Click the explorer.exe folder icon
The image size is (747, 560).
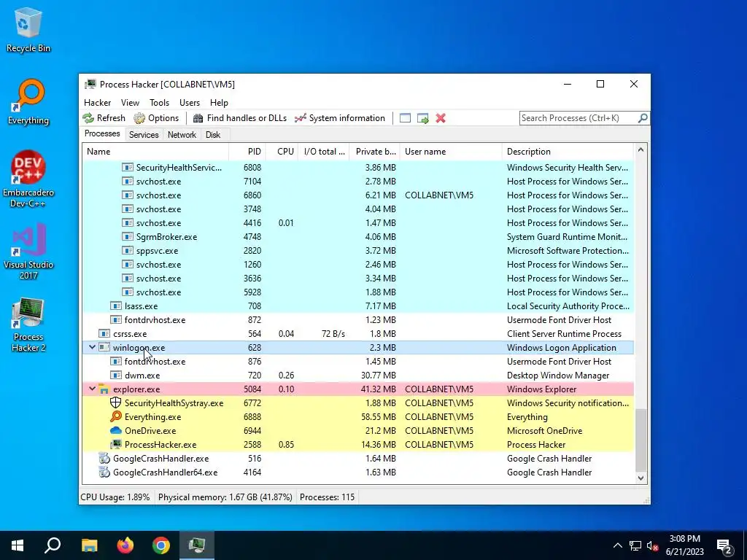(x=104, y=389)
